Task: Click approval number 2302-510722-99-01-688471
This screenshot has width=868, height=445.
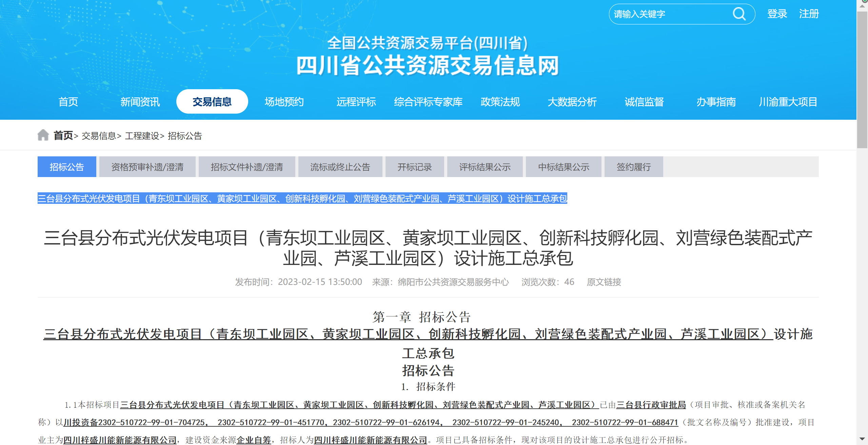Action: [x=625, y=423]
